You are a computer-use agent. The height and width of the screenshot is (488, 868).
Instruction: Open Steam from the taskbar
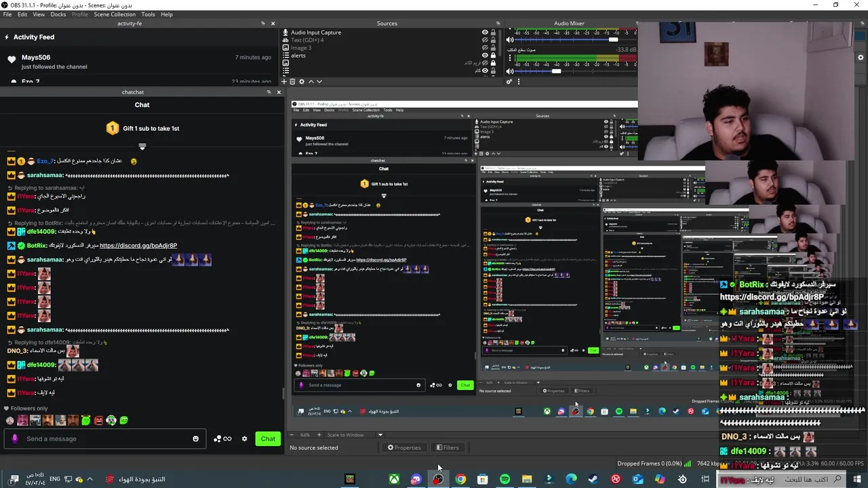593,479
